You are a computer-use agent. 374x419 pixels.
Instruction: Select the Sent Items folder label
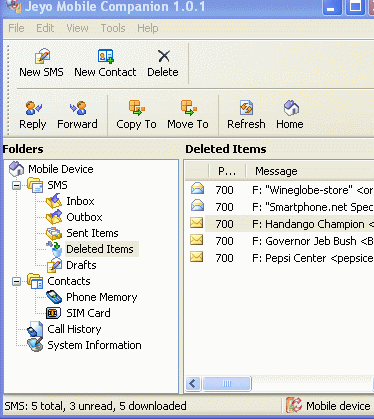tap(92, 233)
